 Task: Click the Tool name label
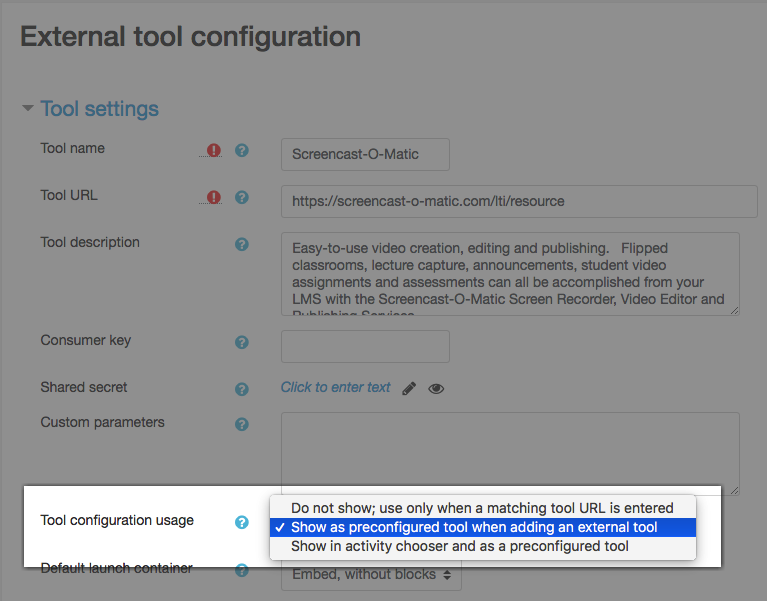point(72,148)
